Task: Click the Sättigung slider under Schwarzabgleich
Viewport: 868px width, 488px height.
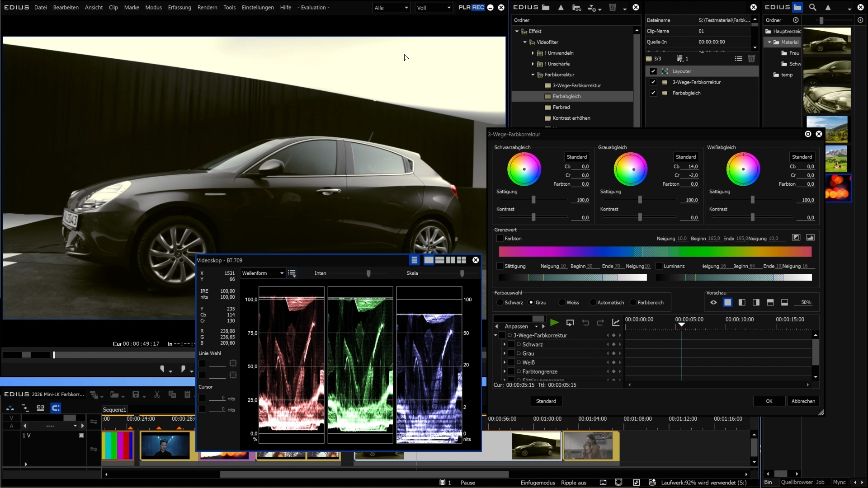Action: coord(533,200)
